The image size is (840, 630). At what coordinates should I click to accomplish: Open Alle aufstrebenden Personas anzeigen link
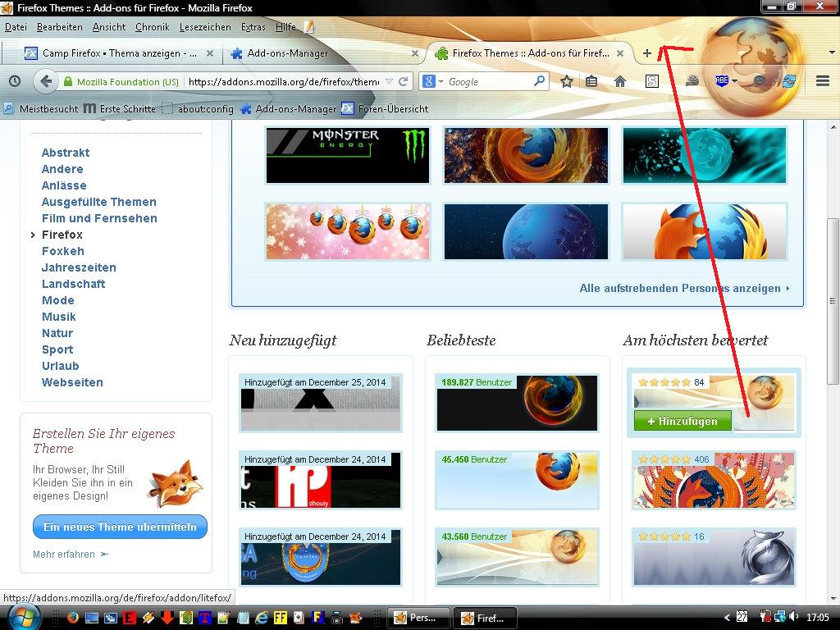684,288
